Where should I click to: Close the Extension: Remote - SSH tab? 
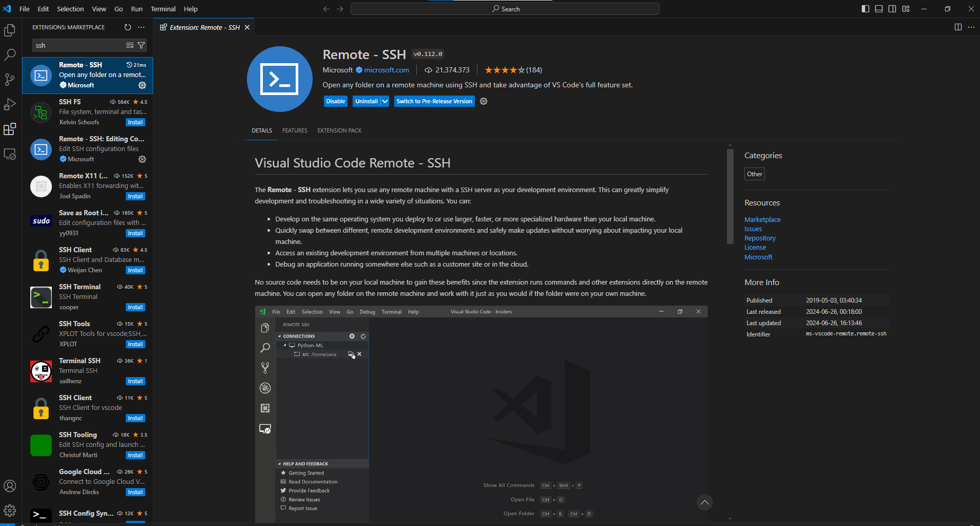click(x=247, y=27)
